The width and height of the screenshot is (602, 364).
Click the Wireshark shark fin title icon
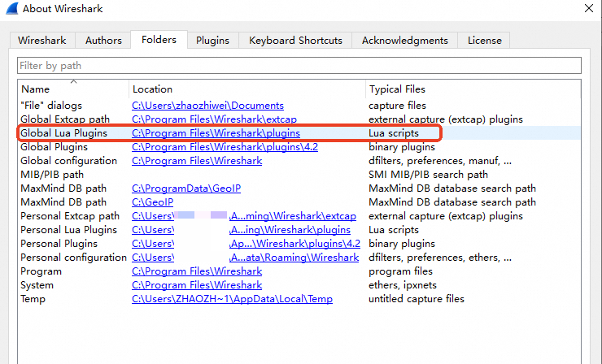12,8
